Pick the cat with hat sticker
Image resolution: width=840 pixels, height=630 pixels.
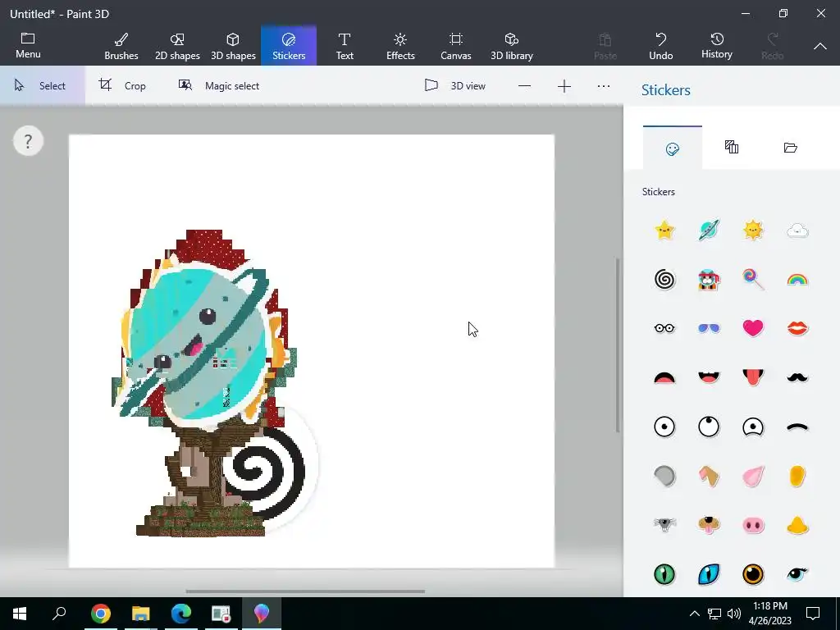[x=709, y=279]
